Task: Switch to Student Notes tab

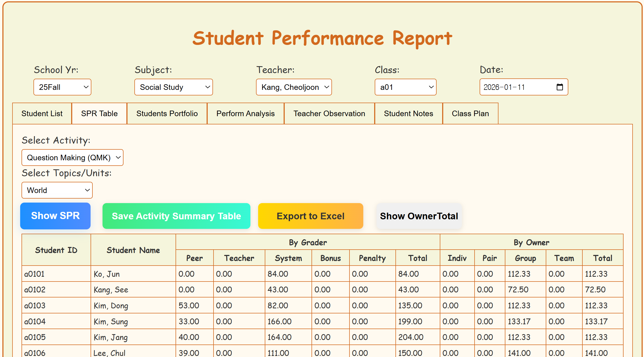Action: pos(408,114)
